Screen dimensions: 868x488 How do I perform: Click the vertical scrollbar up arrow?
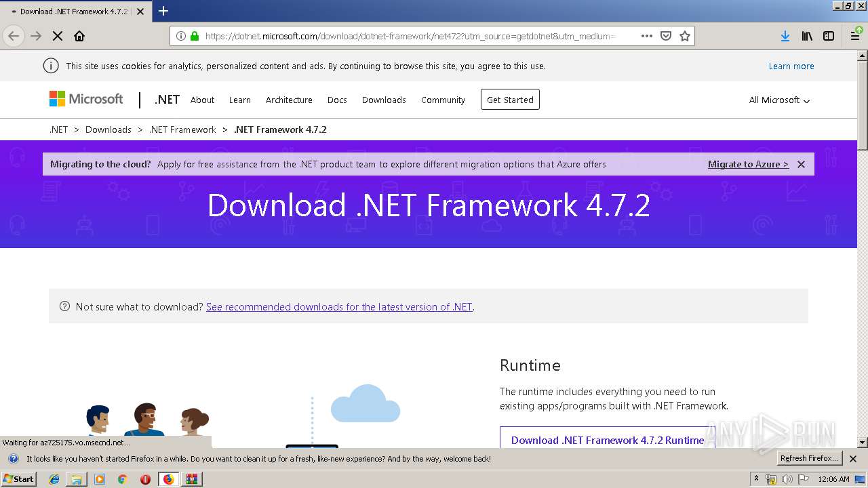(863, 56)
